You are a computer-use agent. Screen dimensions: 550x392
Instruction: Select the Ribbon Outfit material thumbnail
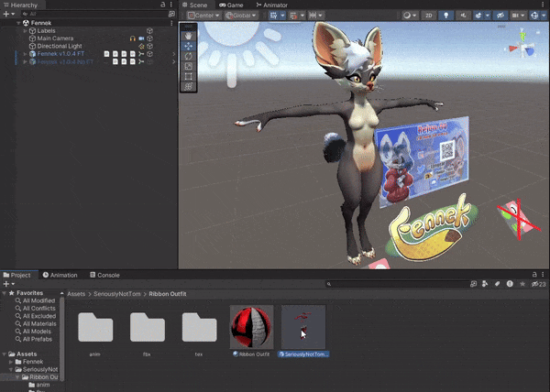pyautogui.click(x=251, y=327)
